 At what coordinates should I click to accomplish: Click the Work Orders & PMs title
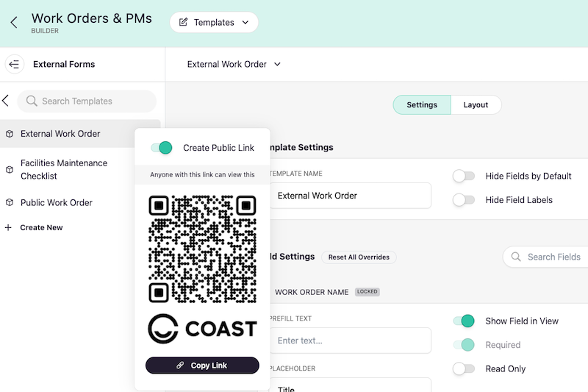(x=92, y=18)
